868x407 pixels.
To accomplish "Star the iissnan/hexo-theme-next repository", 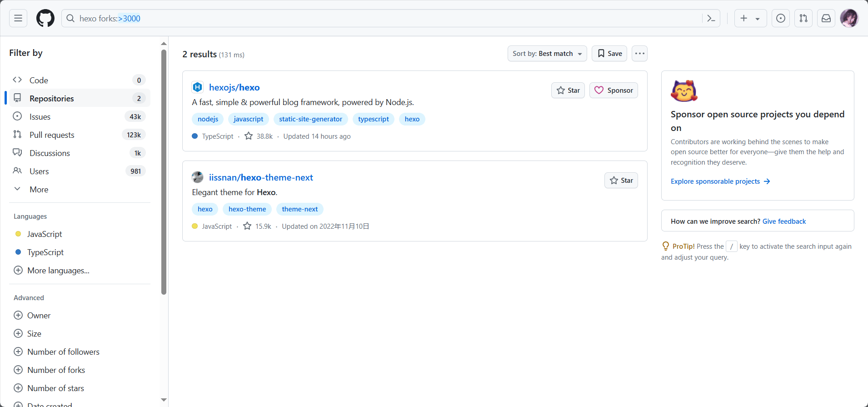I will click(x=621, y=181).
